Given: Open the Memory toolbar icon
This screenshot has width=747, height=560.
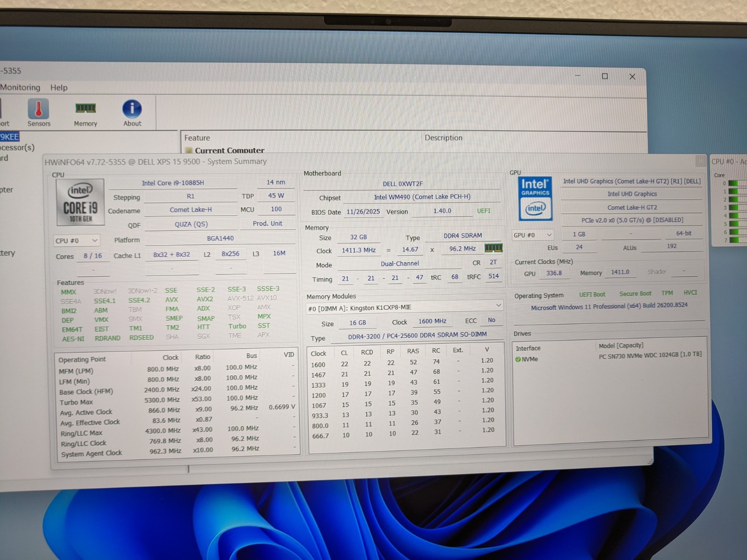Looking at the screenshot, I should (x=85, y=113).
